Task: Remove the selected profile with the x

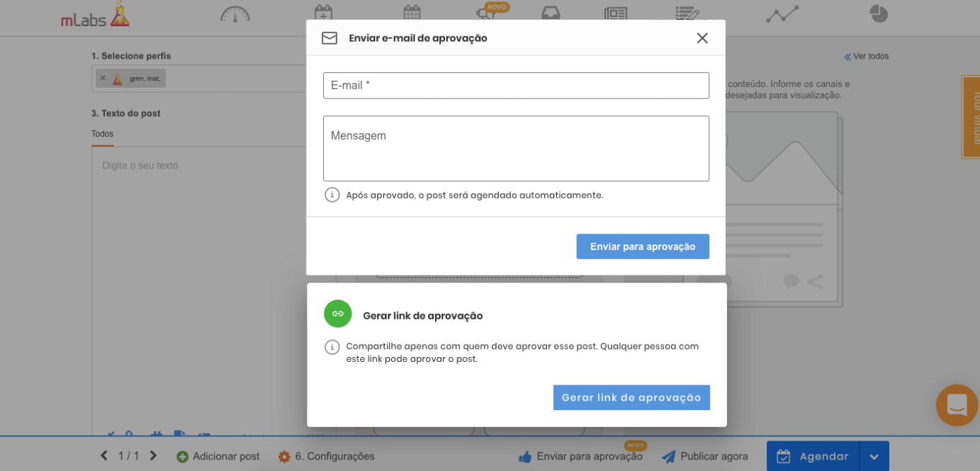Action: pos(103,79)
